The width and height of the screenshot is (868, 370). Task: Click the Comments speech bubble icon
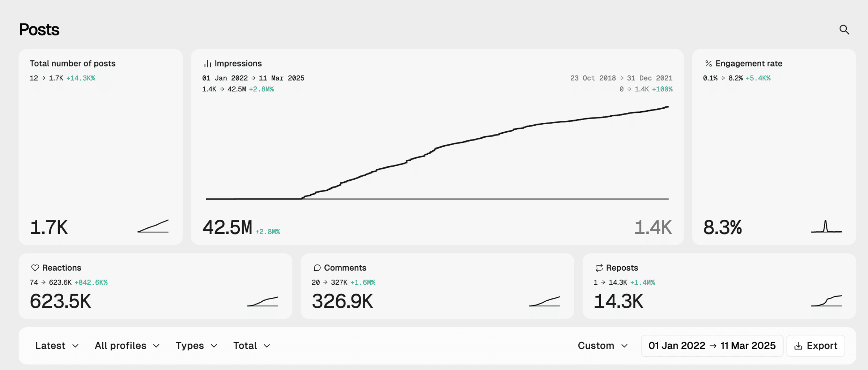317,268
